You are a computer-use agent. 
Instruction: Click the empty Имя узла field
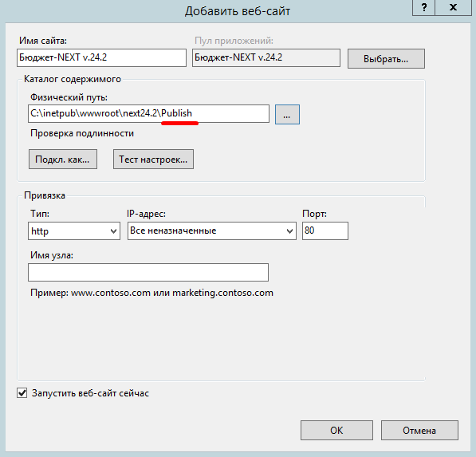click(148, 272)
